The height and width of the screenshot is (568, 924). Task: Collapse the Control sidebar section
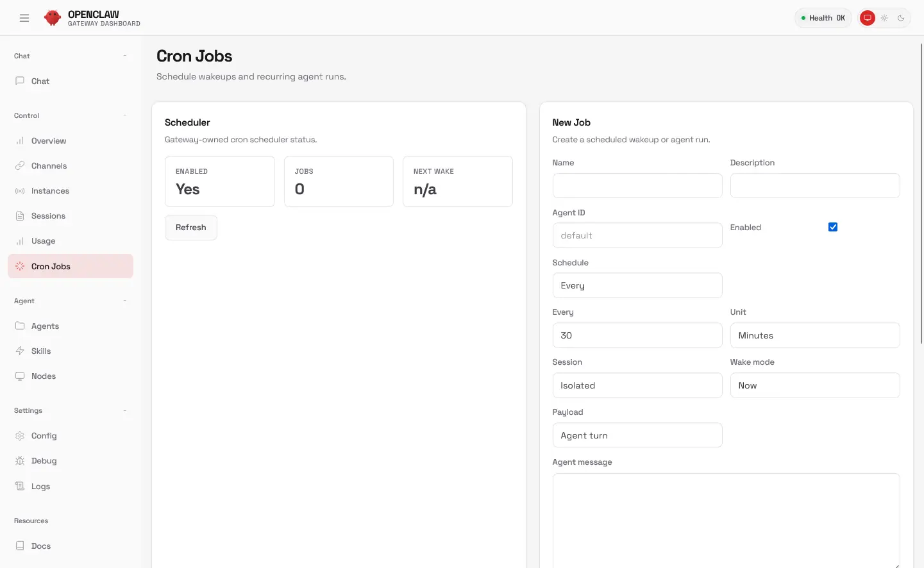pos(124,115)
